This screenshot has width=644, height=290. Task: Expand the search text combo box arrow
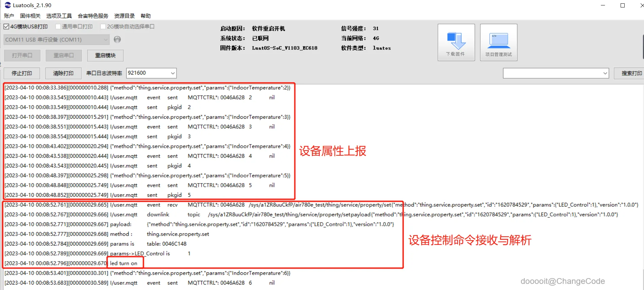[605, 73]
